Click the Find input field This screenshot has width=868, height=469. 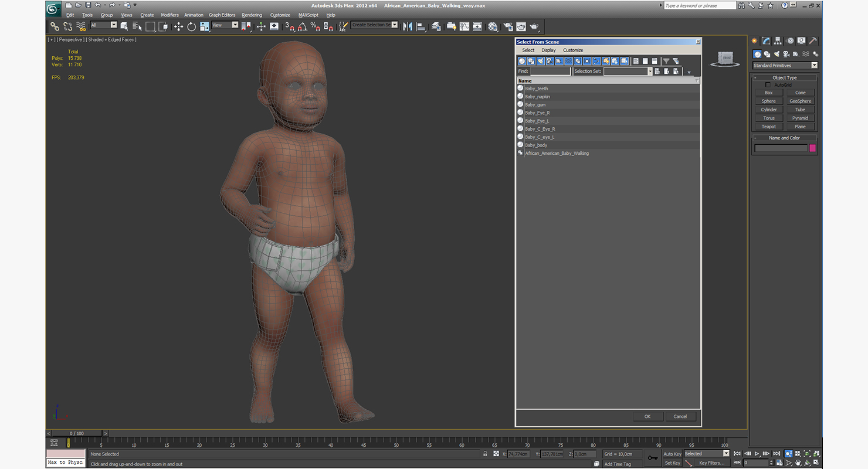[550, 71]
